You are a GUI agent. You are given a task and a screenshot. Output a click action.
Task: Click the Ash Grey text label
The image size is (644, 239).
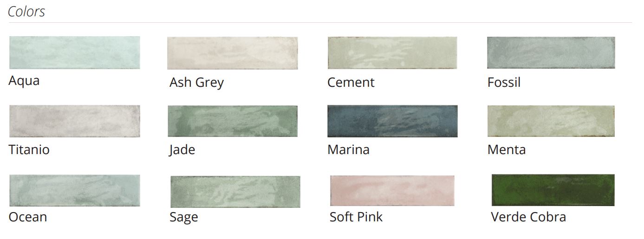tap(196, 83)
